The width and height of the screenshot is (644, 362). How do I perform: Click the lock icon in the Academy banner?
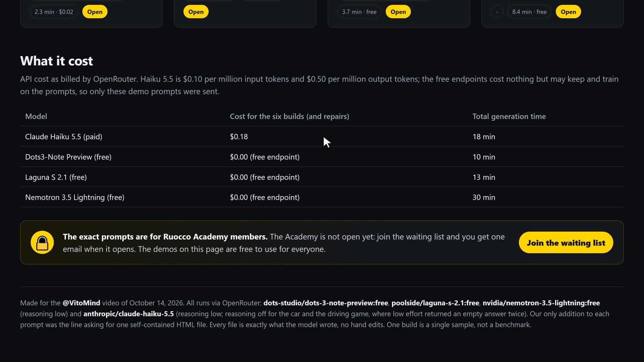pyautogui.click(x=42, y=242)
